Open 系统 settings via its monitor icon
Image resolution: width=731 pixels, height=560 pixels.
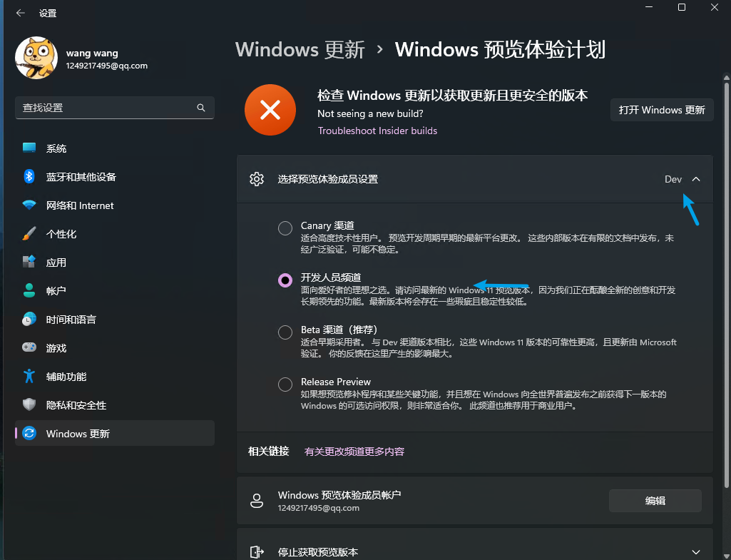pyautogui.click(x=29, y=148)
